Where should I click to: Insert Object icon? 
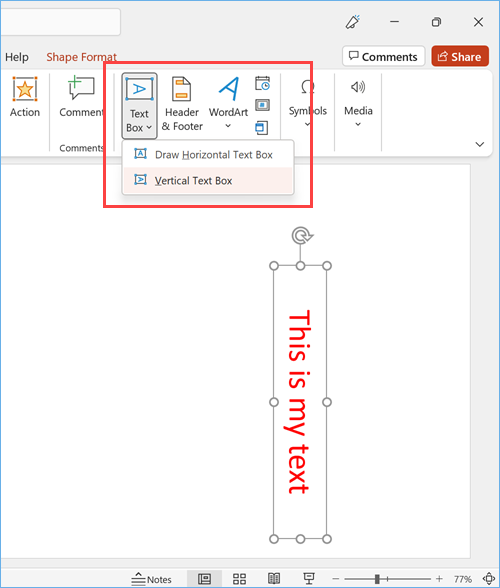tap(262, 128)
